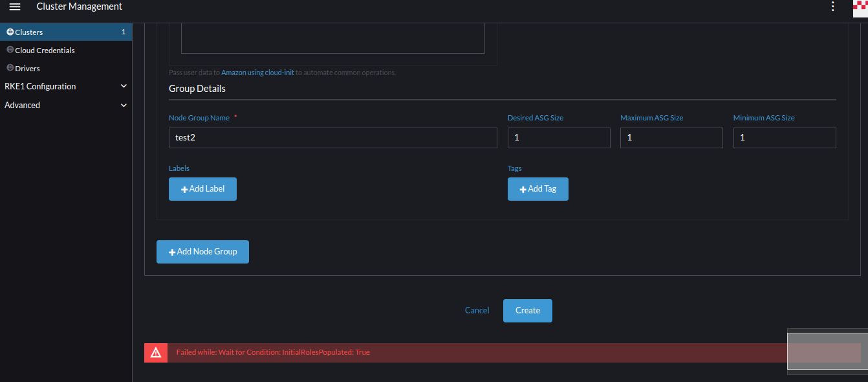Open the Amazon using cloud-init link

pyautogui.click(x=257, y=72)
